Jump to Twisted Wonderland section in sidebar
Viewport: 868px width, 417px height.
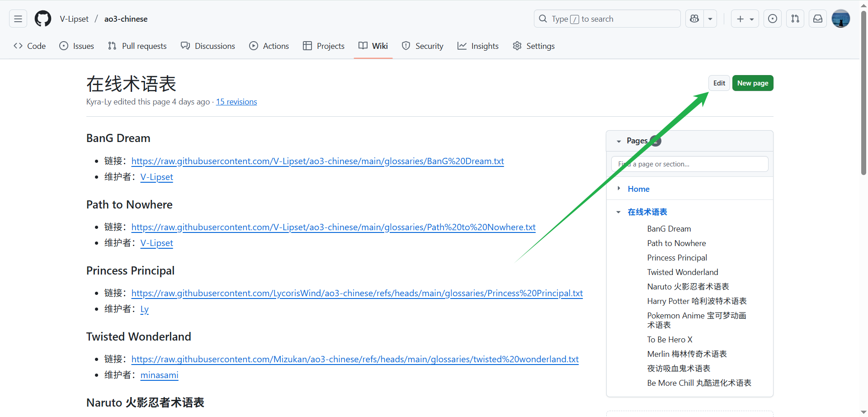coord(682,272)
